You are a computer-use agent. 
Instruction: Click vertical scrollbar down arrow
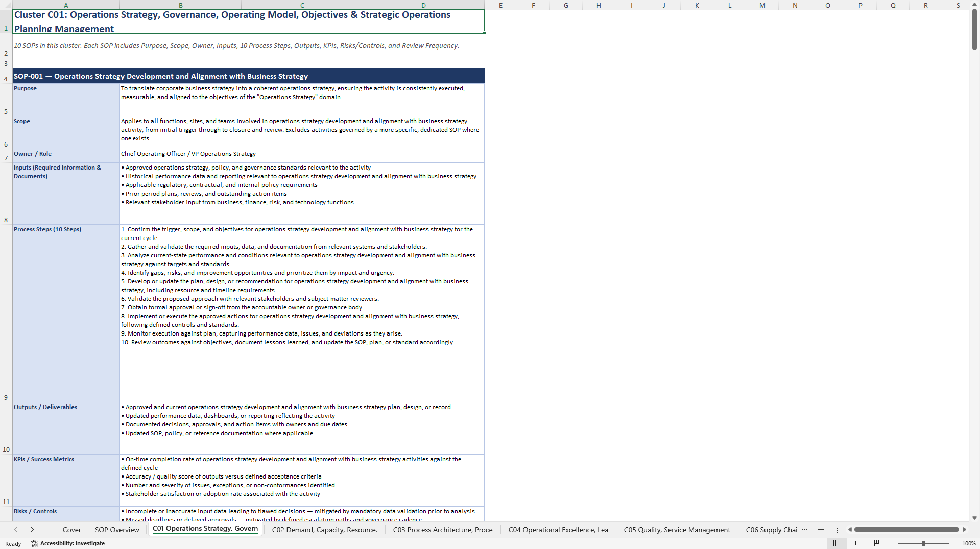click(x=974, y=518)
